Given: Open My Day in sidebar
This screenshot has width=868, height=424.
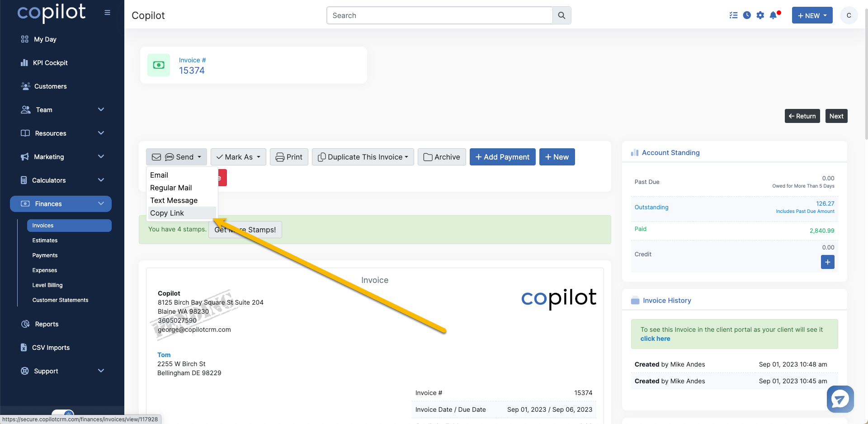Looking at the screenshot, I should (45, 39).
